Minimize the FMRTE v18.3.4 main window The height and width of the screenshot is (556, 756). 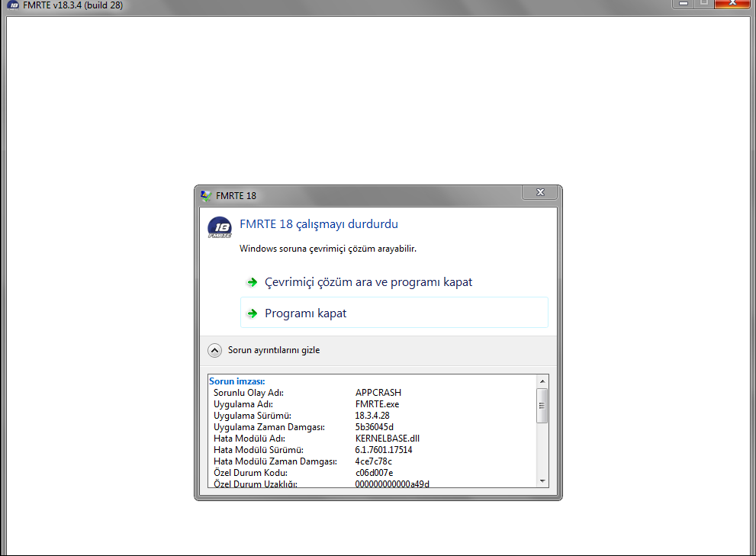(683, 4)
